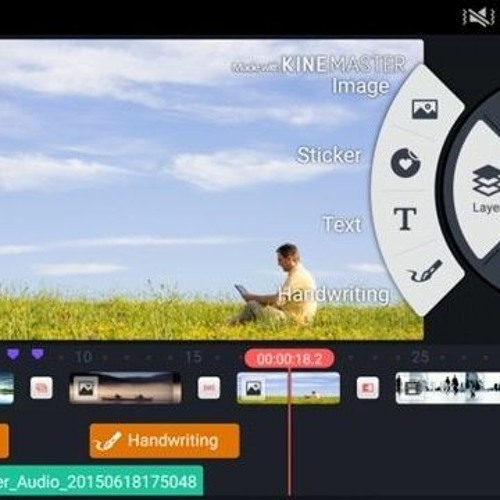Open transition icon before the boat clip
Image resolution: width=500 pixels, height=500 pixels.
coord(41,388)
